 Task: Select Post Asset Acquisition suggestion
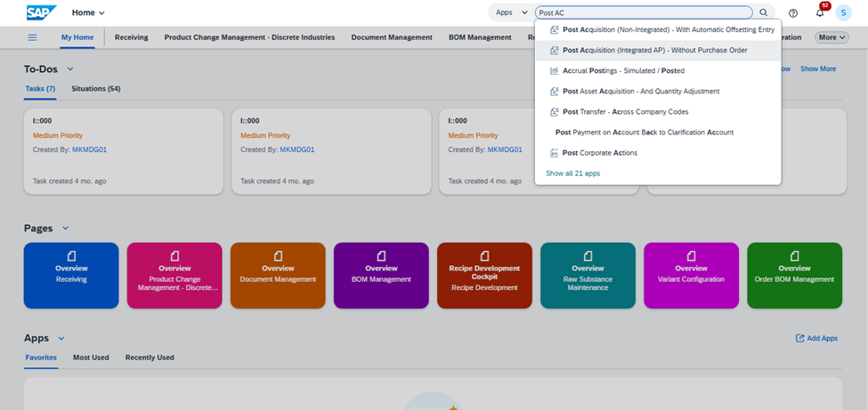point(658,92)
